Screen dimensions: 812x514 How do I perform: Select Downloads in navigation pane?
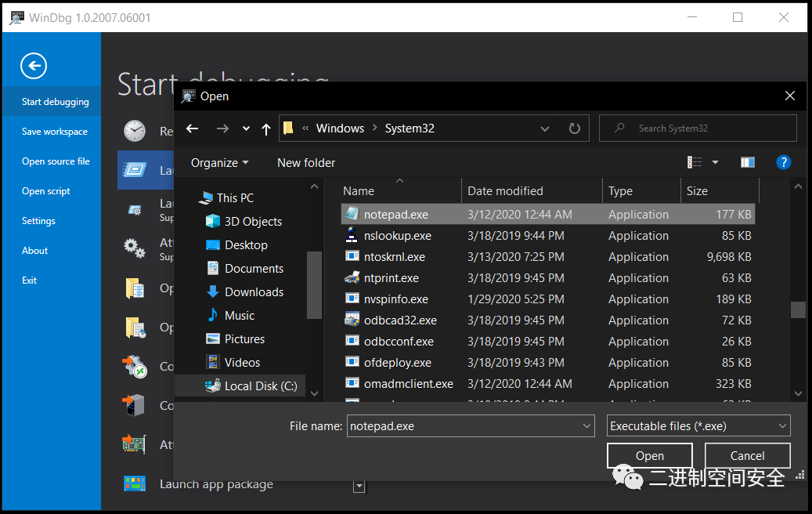[245, 292]
